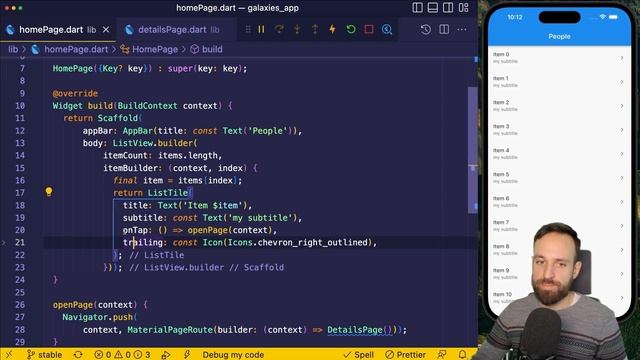Viewport: 640px width, 360px height.
Task: Click the ListView.builder text on line 13
Action: tap(152, 143)
